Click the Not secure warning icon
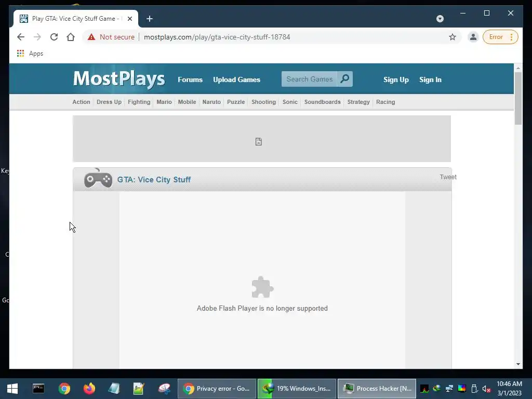 point(91,37)
